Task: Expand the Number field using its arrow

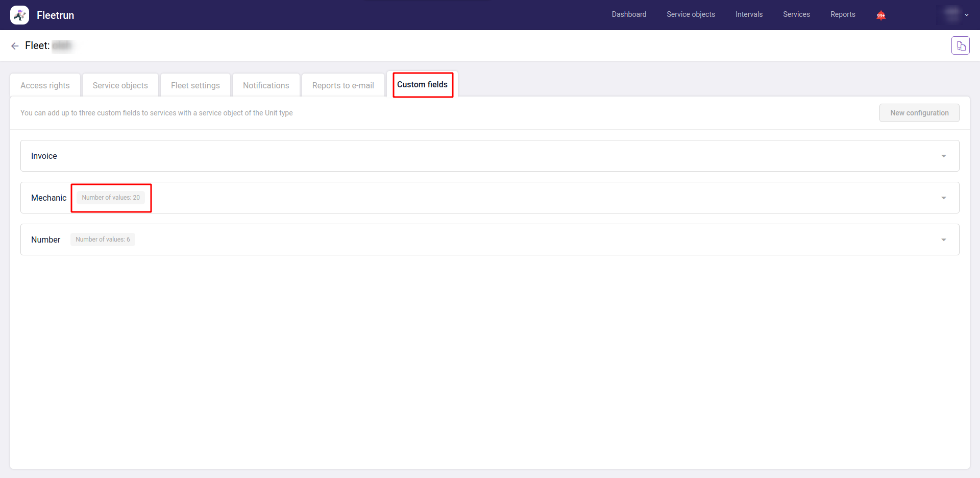Action: (x=943, y=240)
